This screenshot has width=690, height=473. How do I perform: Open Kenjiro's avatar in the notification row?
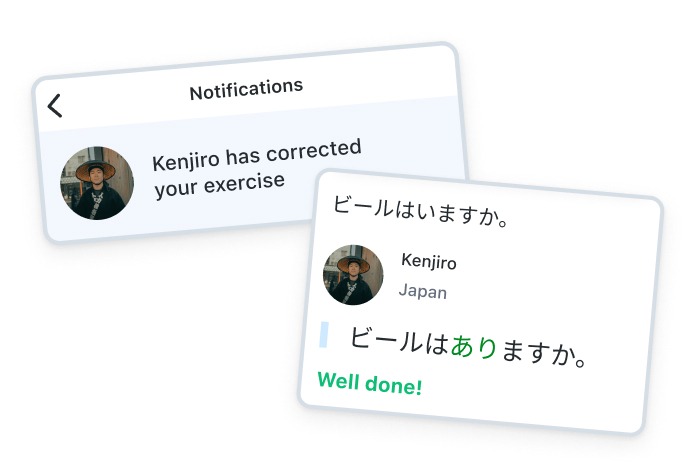(97, 183)
